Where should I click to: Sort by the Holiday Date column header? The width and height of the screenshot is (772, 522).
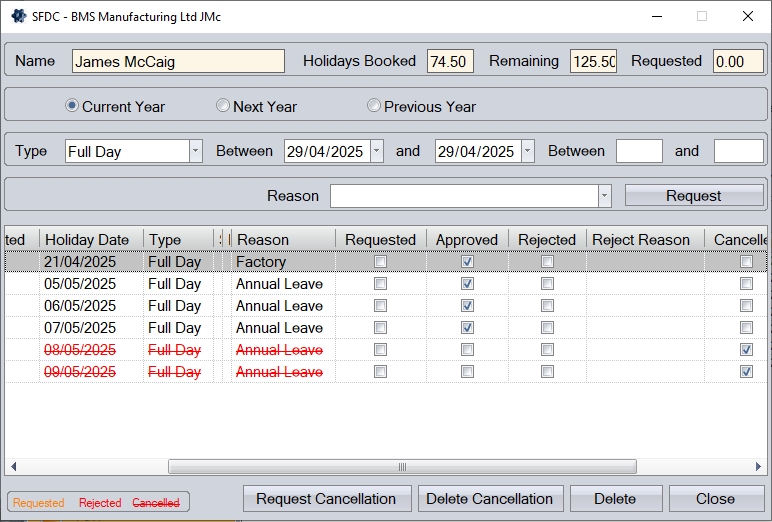coord(87,240)
